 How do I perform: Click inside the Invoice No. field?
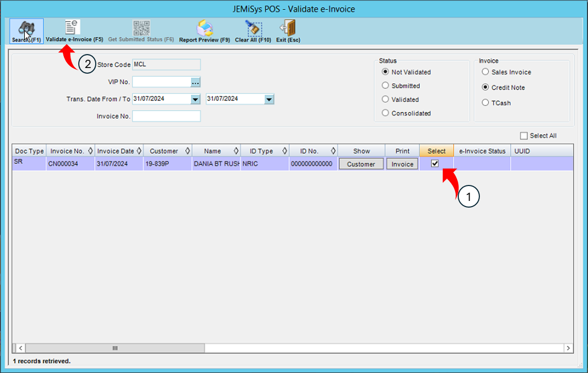[x=166, y=116]
